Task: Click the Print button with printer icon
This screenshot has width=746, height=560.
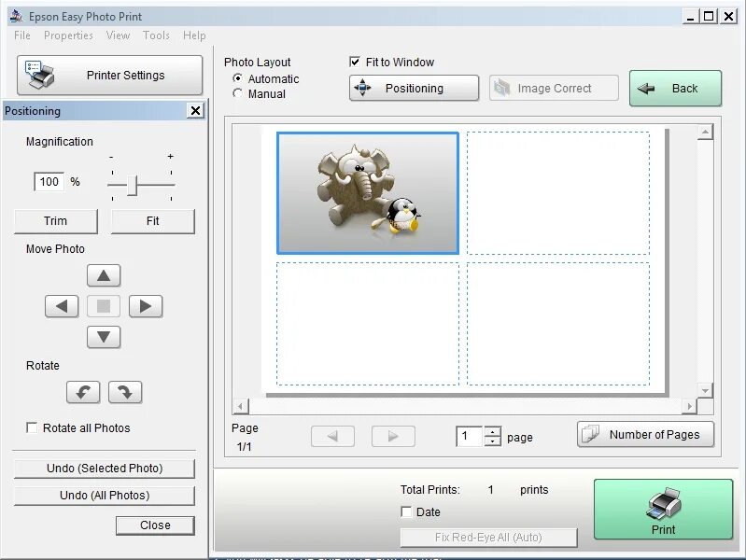Action: [663, 509]
